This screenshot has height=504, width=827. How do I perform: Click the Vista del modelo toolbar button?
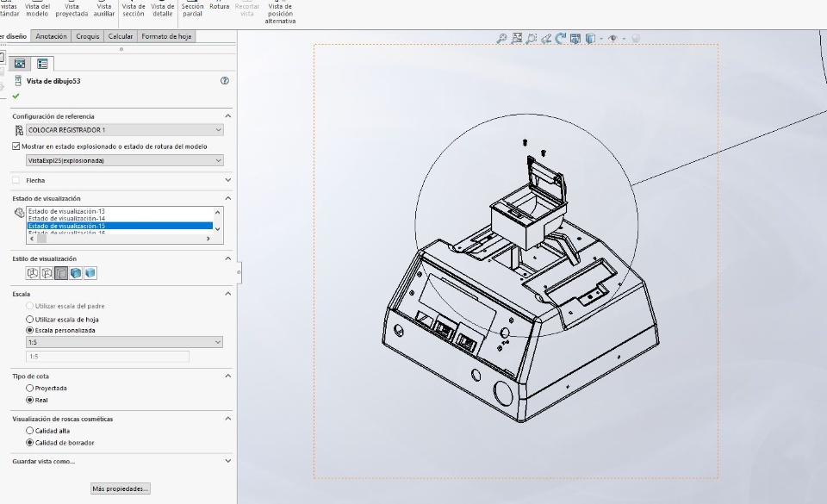point(37,9)
